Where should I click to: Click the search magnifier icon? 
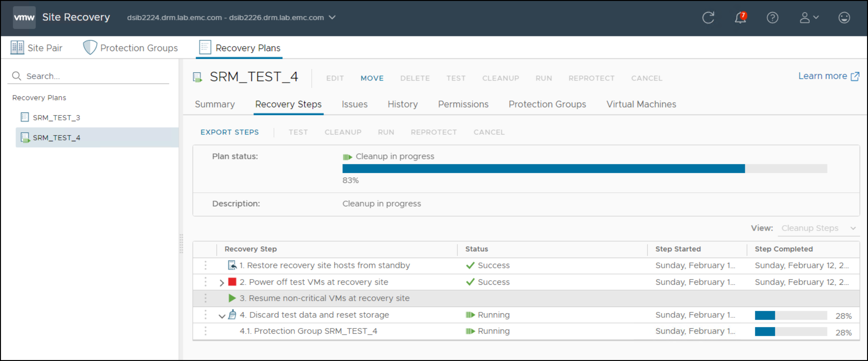[x=17, y=76]
